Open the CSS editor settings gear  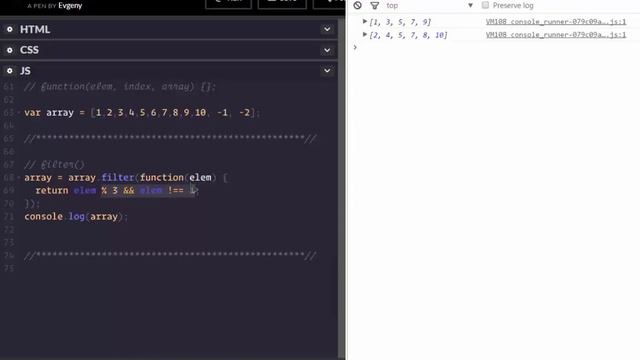point(10,50)
